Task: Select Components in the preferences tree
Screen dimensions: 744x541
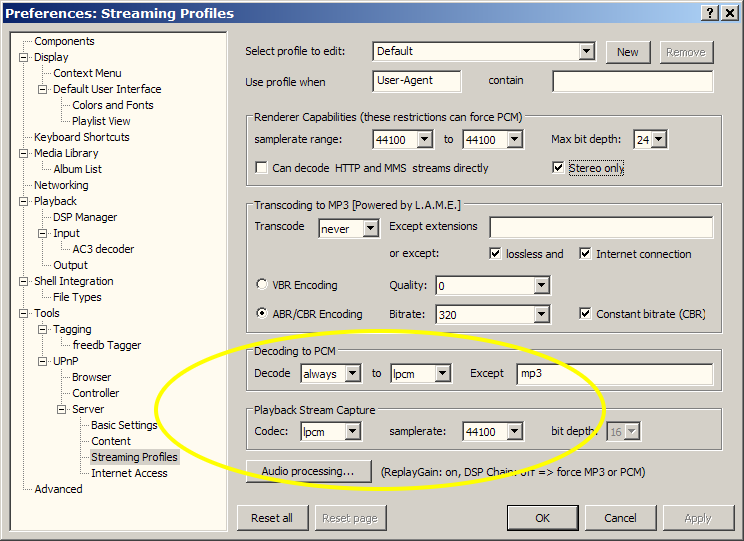Action: click(x=64, y=41)
